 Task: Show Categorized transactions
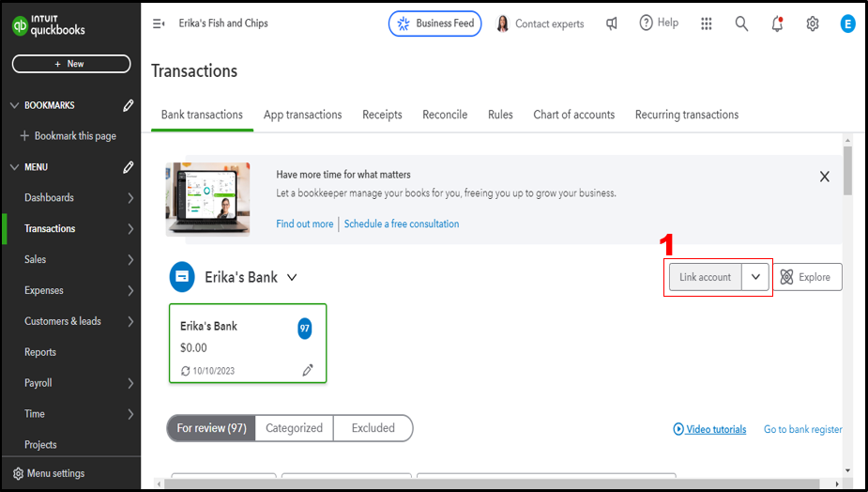294,428
